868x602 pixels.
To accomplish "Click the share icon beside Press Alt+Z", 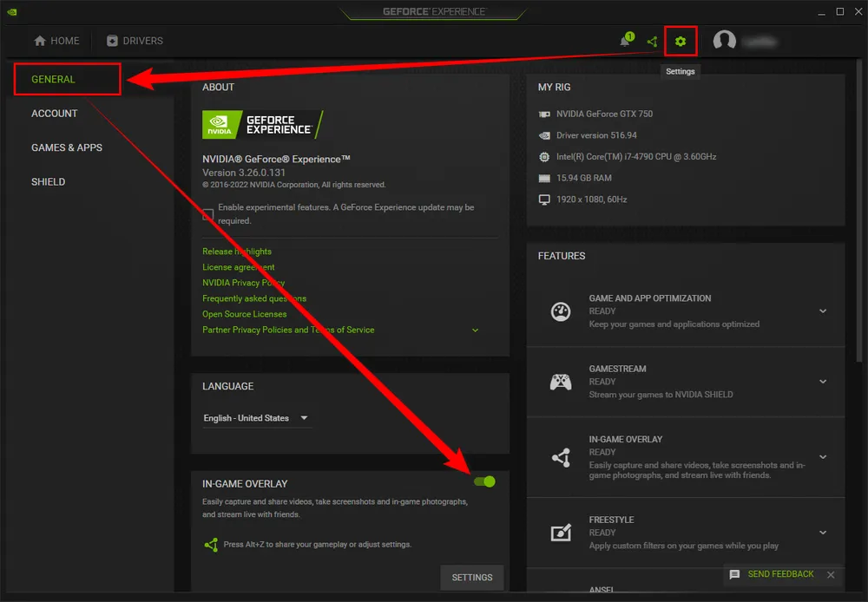I will tap(211, 545).
